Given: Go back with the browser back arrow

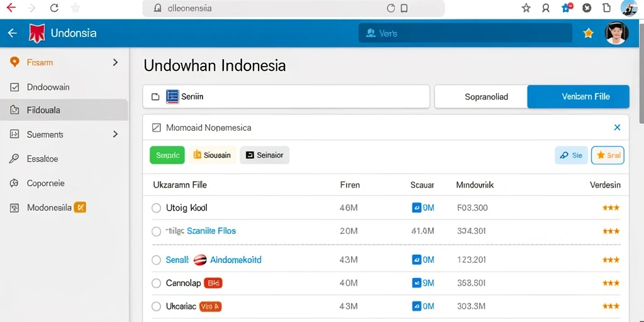Looking at the screenshot, I should (11, 8).
